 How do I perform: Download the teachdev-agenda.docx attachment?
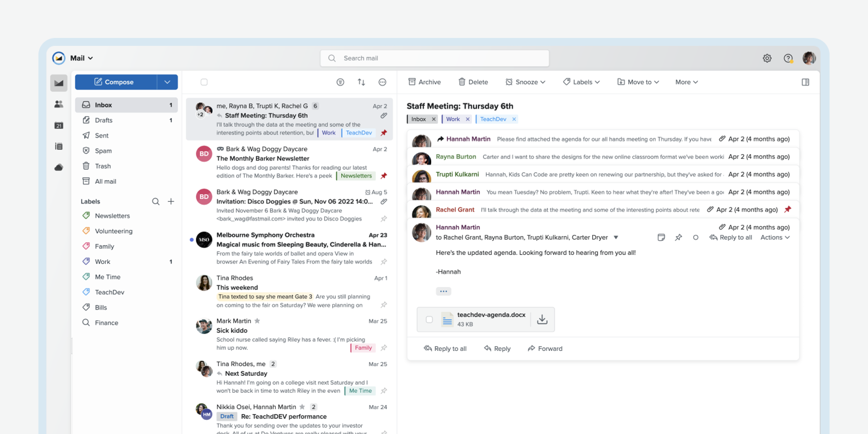[x=542, y=320]
